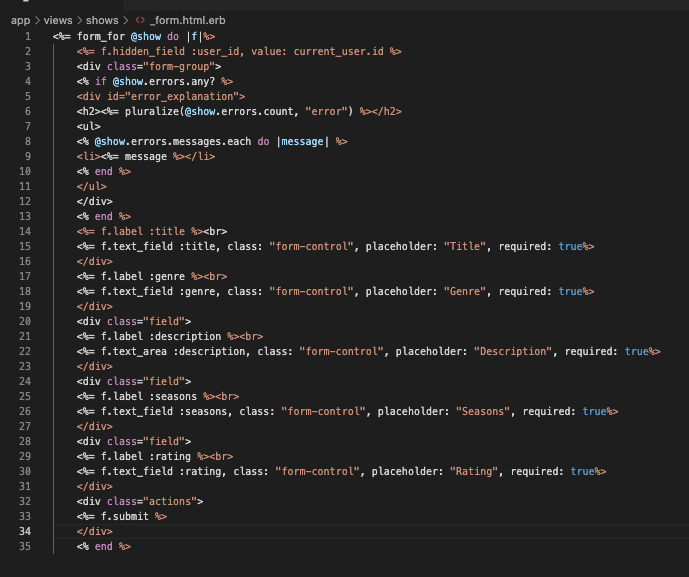Screen dimensions: 689x577
Task: Click line number 1 in gutter
Action: pyautogui.click(x=28, y=36)
